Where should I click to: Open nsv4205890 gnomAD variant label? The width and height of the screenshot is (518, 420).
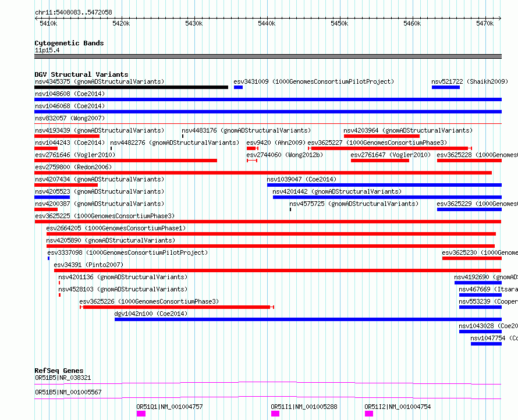click(x=111, y=240)
